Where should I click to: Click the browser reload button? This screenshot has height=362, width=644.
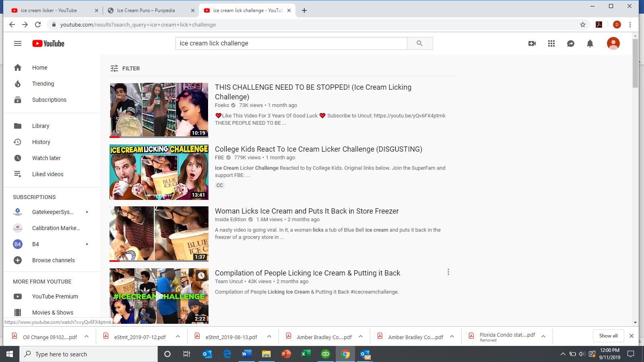pos(38,25)
